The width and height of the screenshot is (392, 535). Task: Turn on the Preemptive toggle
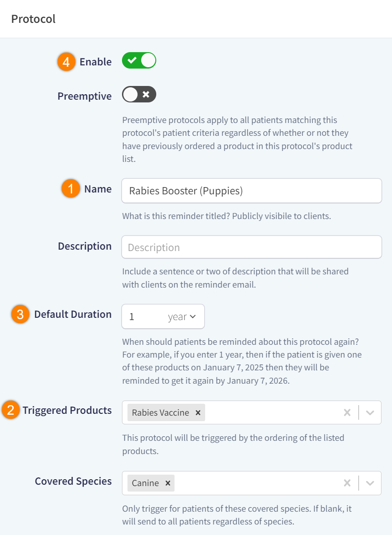(138, 94)
